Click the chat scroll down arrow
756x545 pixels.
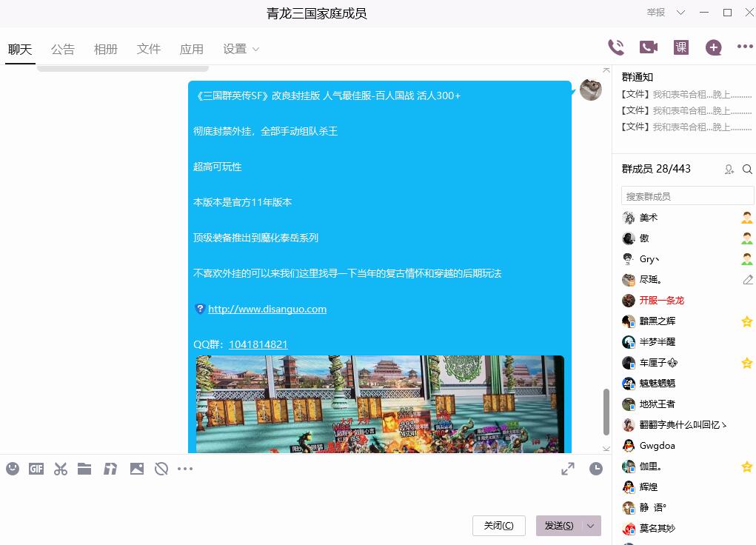pyautogui.click(x=606, y=449)
